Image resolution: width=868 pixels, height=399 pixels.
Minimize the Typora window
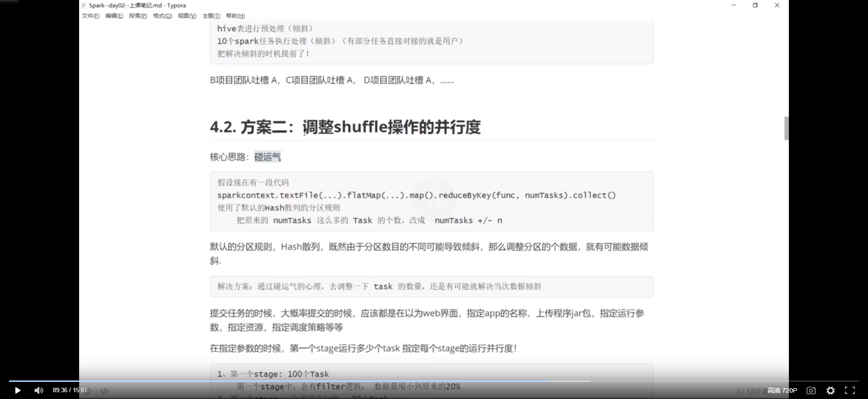(734, 5)
